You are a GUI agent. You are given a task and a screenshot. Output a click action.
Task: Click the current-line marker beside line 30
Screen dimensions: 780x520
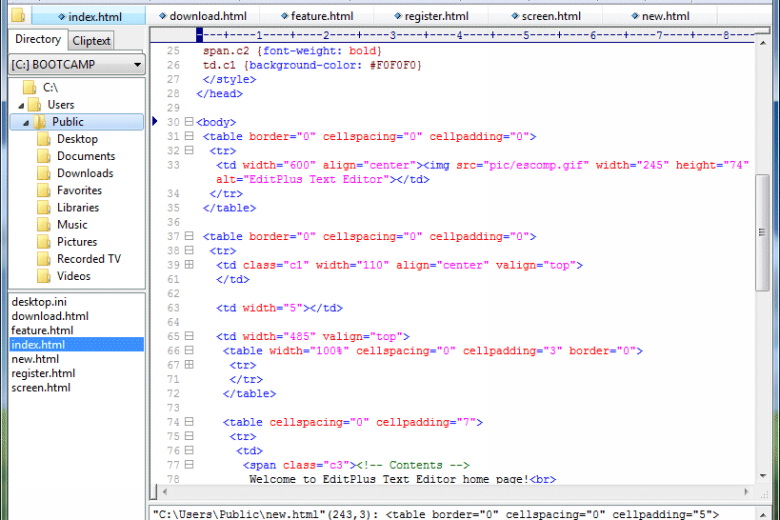[x=155, y=121]
